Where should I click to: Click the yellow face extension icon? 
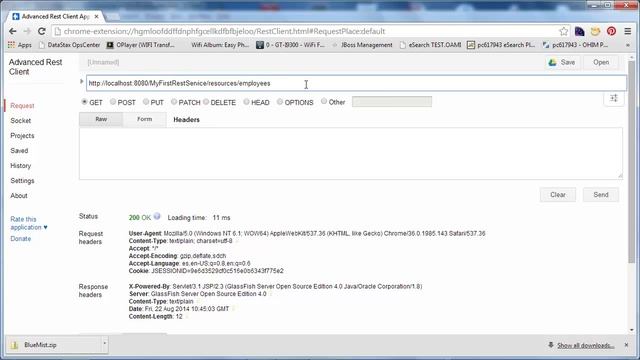tap(596, 31)
